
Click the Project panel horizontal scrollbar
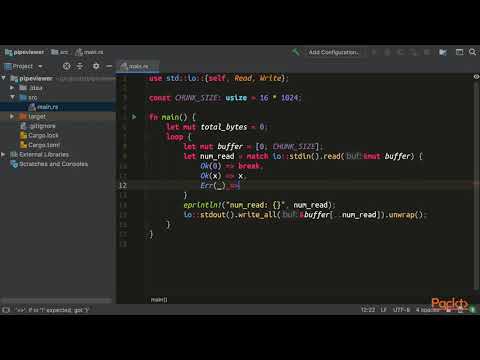[x=57, y=300]
